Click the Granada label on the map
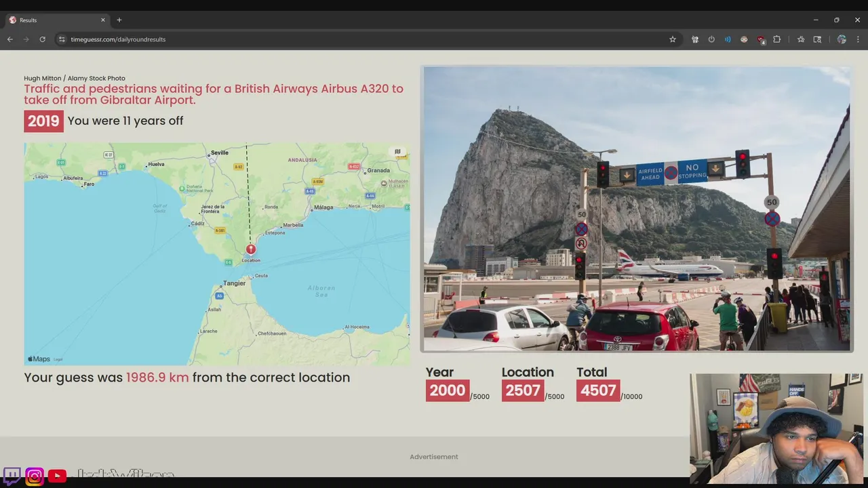868x488 pixels. pyautogui.click(x=378, y=170)
